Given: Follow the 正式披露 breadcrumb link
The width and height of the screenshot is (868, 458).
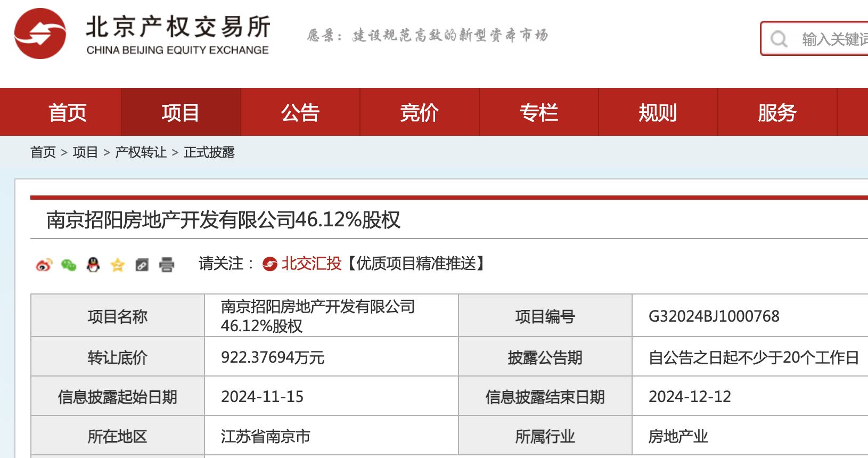Looking at the screenshot, I should pyautogui.click(x=209, y=152).
